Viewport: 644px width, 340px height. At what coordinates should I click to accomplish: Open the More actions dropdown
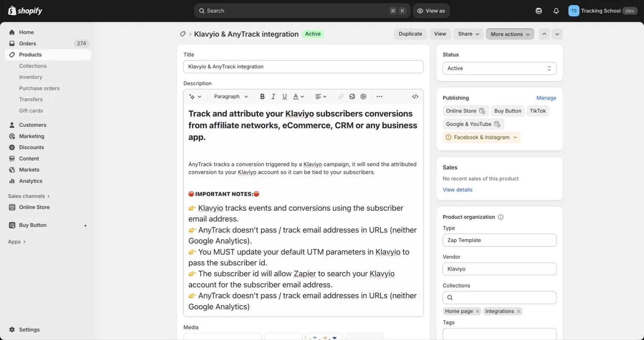coord(510,34)
